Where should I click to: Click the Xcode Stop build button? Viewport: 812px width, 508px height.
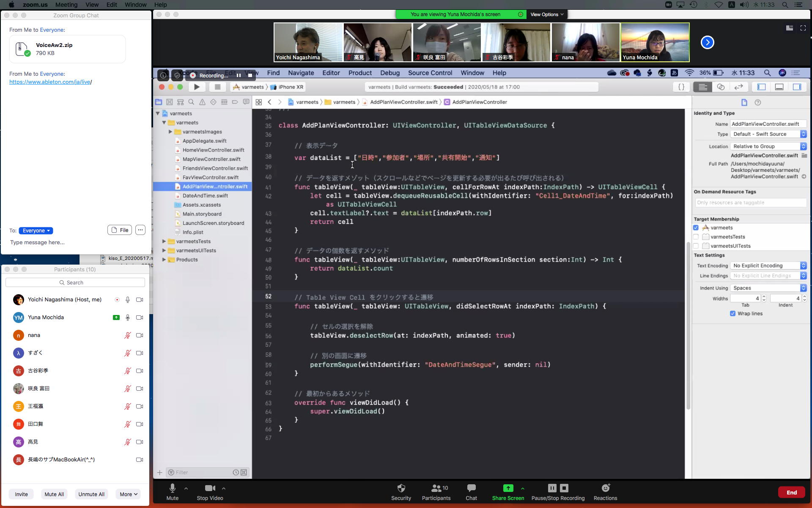(217, 87)
